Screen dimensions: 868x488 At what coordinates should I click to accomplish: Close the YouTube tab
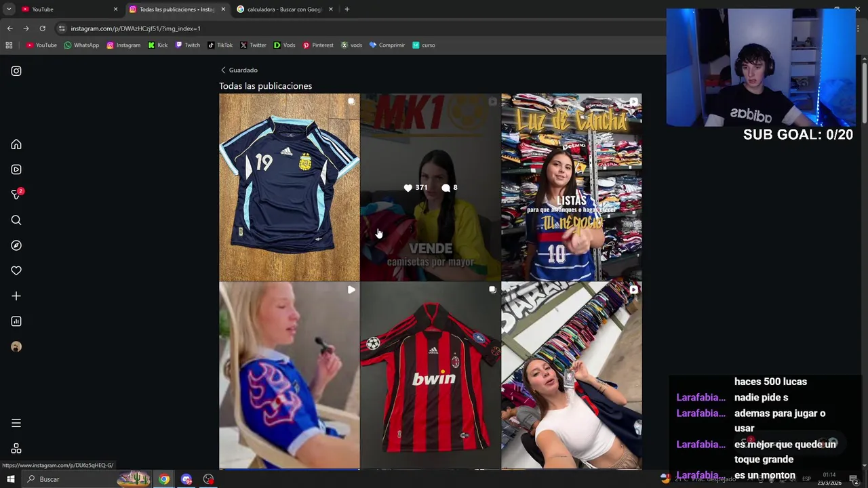(115, 9)
